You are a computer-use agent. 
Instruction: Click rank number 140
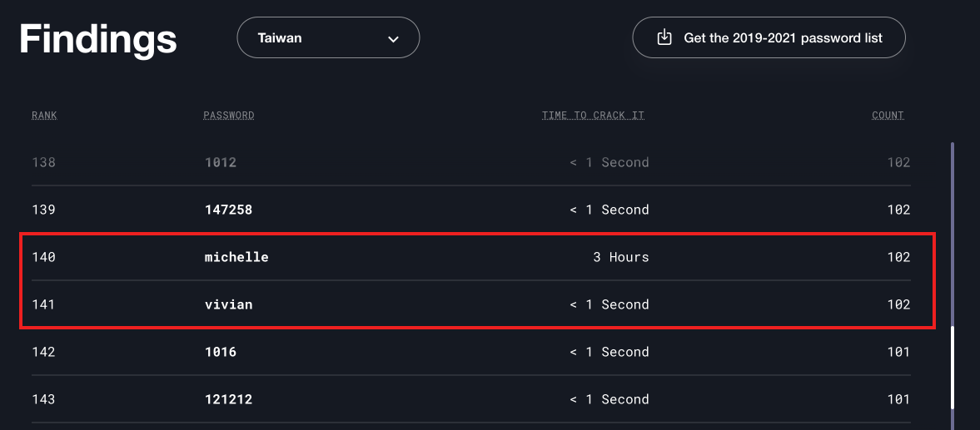coord(44,257)
